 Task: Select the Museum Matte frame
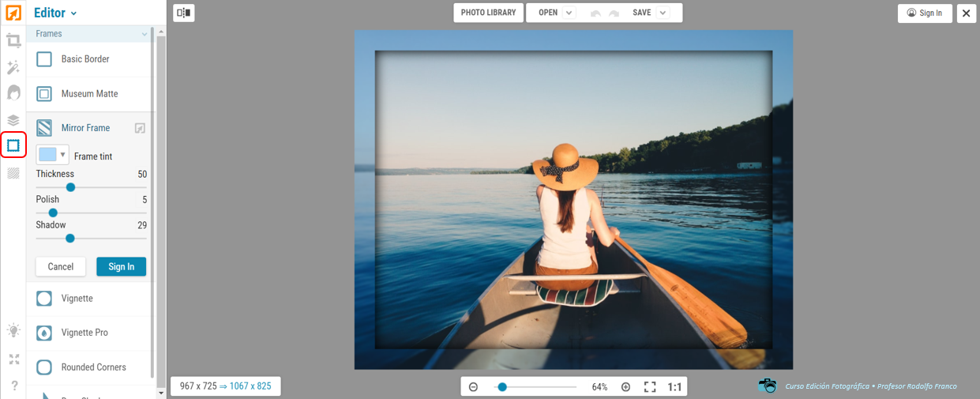pyautogui.click(x=89, y=94)
